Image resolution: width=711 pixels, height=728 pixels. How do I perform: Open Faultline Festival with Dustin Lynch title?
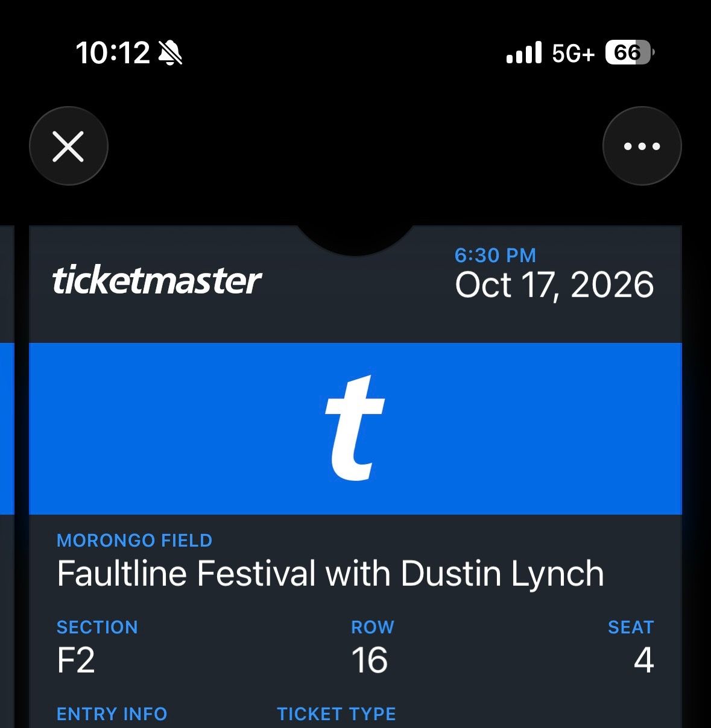point(330,573)
